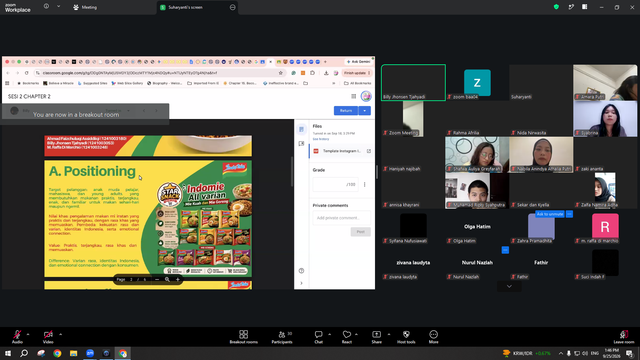
Task: Open the See history link
Action: [x=321, y=139]
